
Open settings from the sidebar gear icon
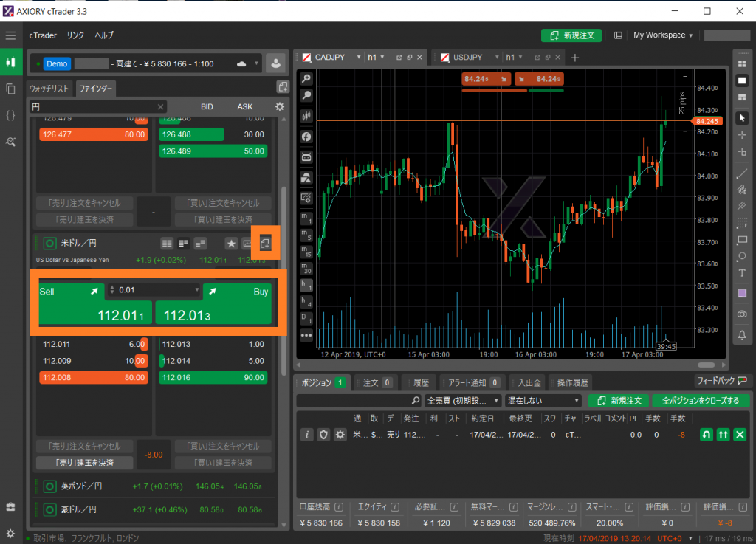[x=10, y=533]
